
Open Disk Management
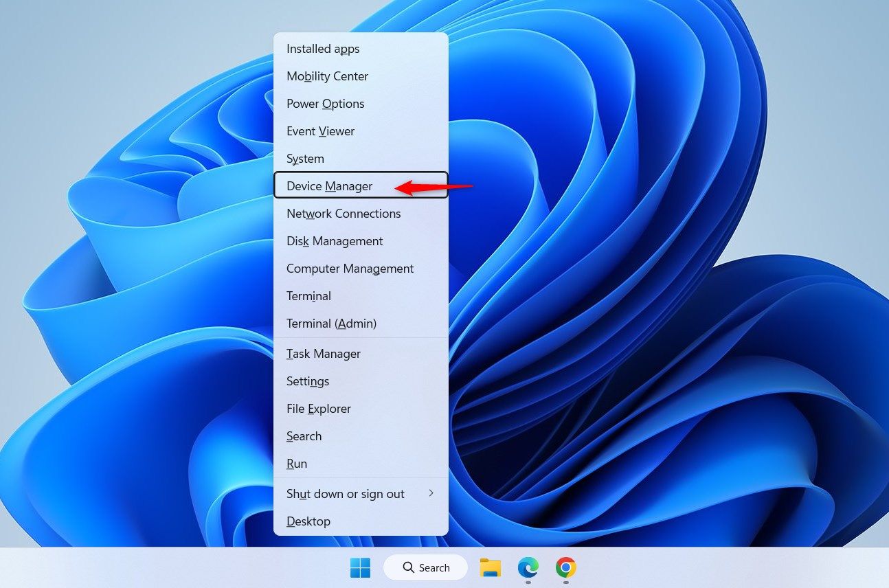coord(335,241)
